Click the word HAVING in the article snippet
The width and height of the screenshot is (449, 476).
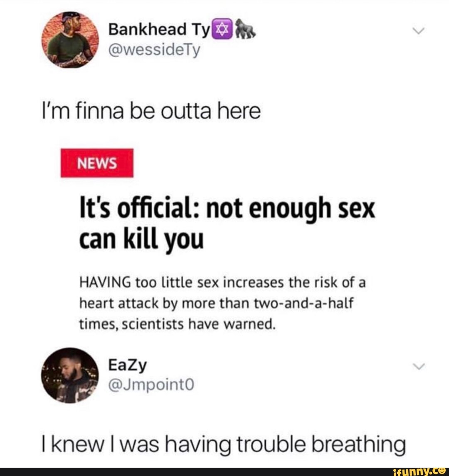[x=105, y=283]
